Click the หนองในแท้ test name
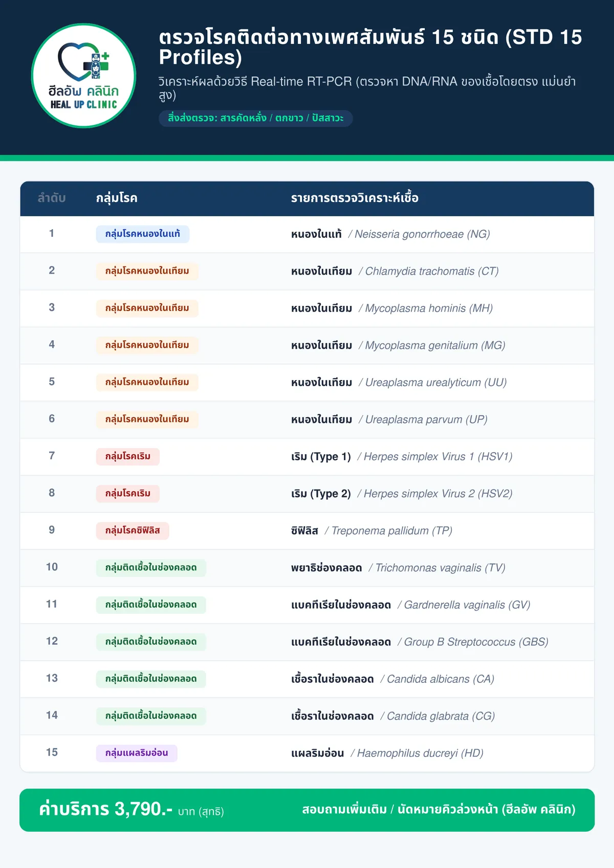The image size is (614, 868). click(x=316, y=234)
